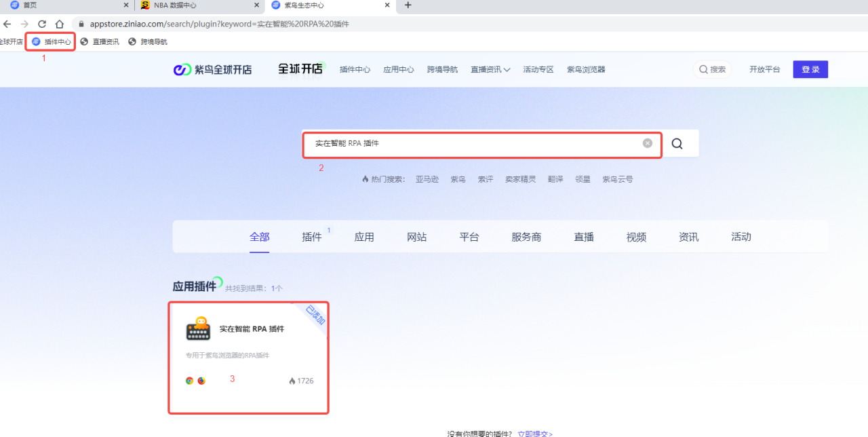Select the 应用 results tab
Screen dimensions: 868x437
(x=364, y=237)
